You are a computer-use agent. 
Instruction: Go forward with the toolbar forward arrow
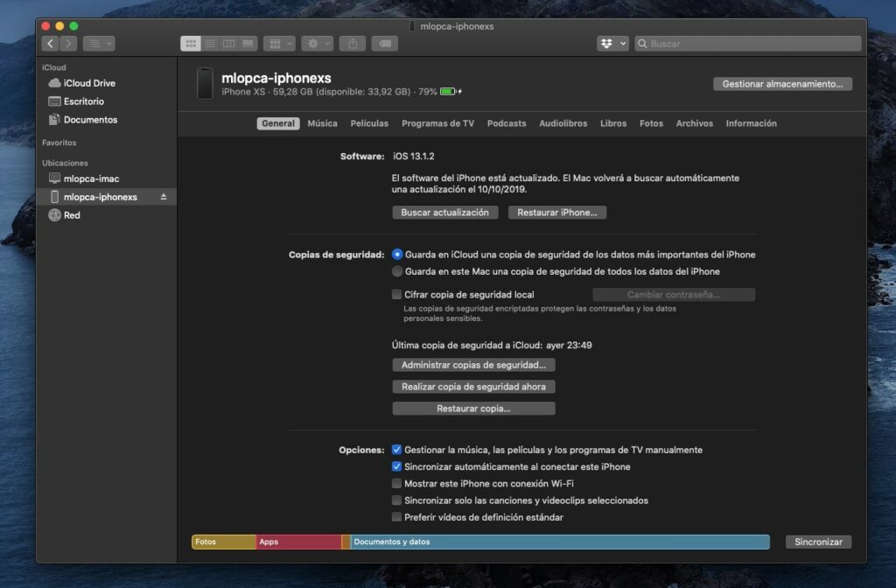pos(68,44)
